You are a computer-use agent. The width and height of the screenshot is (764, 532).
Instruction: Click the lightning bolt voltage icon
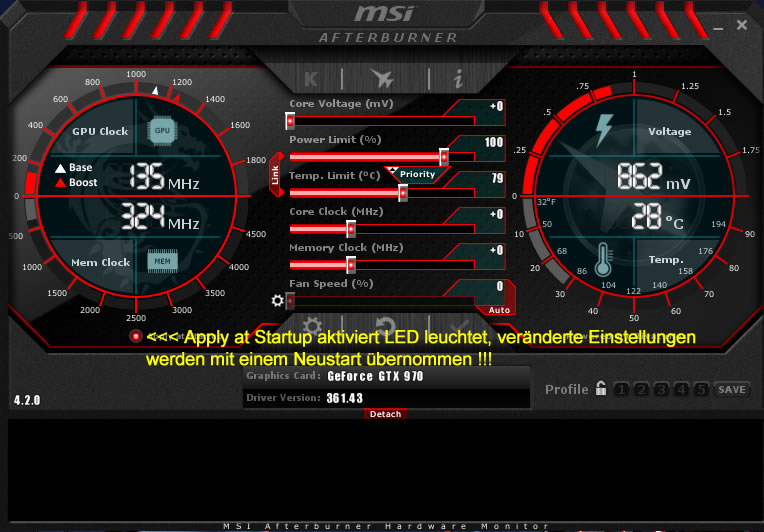[x=604, y=130]
